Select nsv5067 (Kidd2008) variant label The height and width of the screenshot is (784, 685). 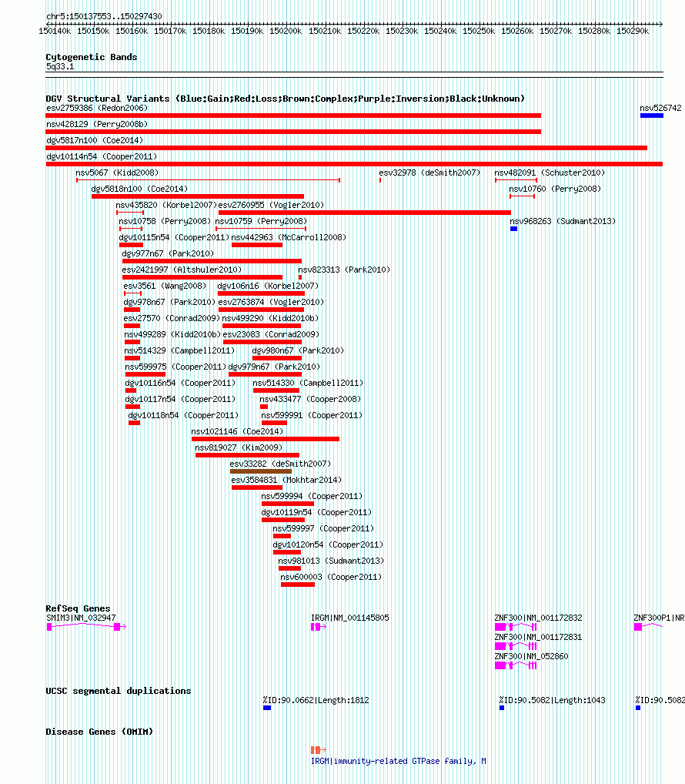click(117, 173)
